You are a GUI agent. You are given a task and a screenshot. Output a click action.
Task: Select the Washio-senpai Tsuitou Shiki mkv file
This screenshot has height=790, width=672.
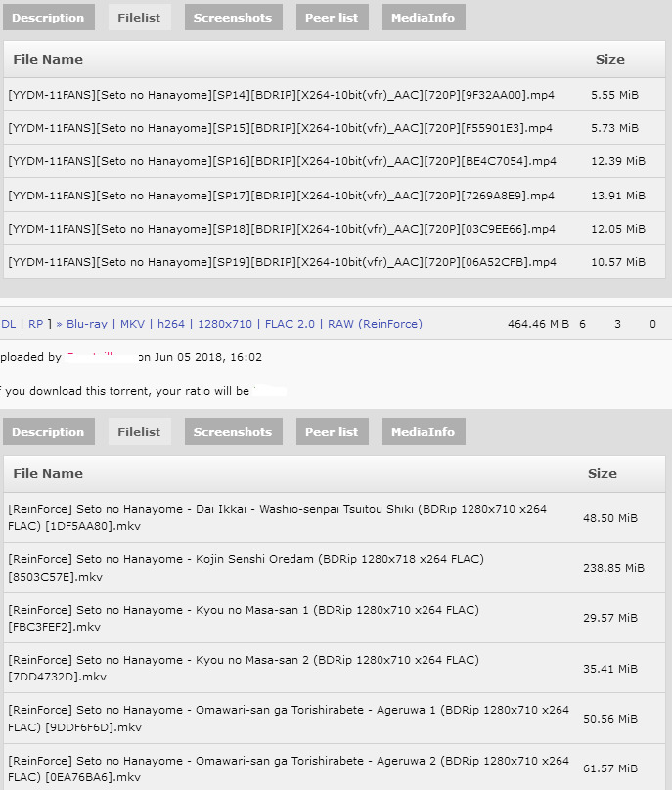[x=277, y=517]
